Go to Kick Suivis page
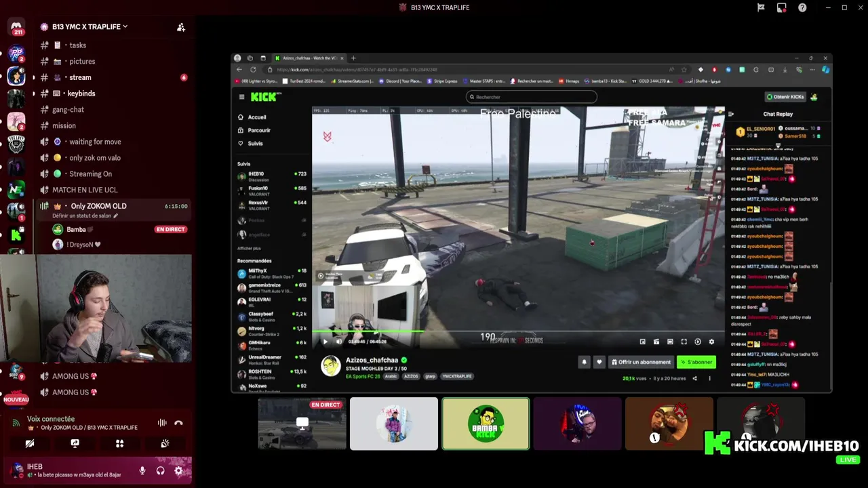Viewport: 868px width, 488px height. click(x=251, y=143)
